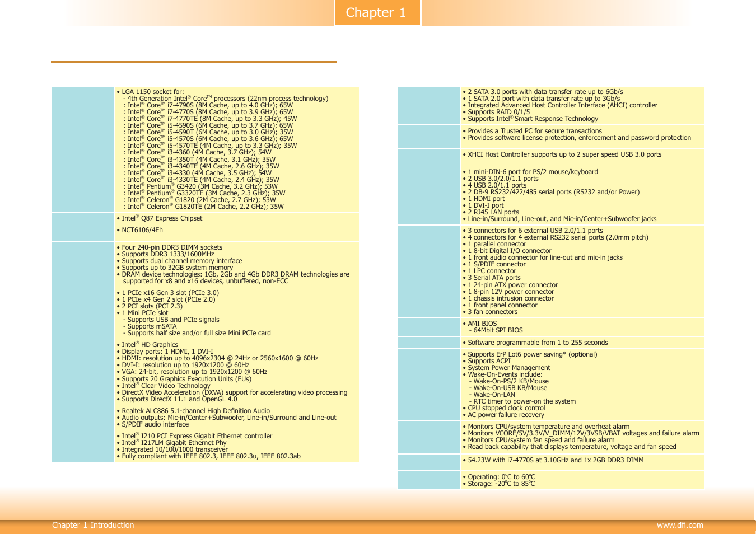This screenshot has height=534, width=756.
Task: Click 'Software programmable from 1 to 255 seconds'
Action: [x=535, y=343]
